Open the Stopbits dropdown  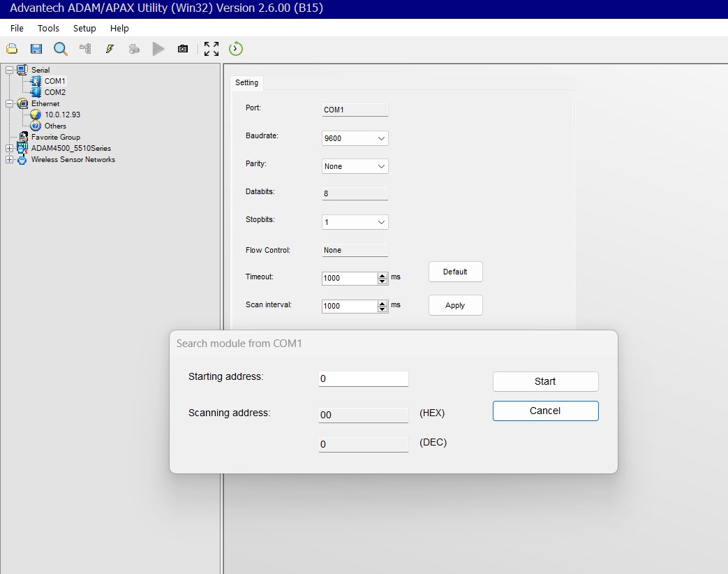(x=381, y=222)
